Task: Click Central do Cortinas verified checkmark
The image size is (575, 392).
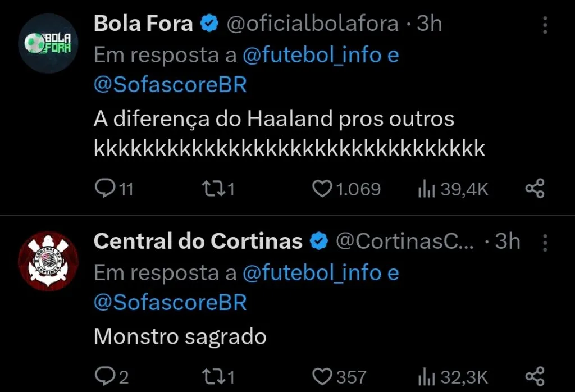Action: [317, 241]
